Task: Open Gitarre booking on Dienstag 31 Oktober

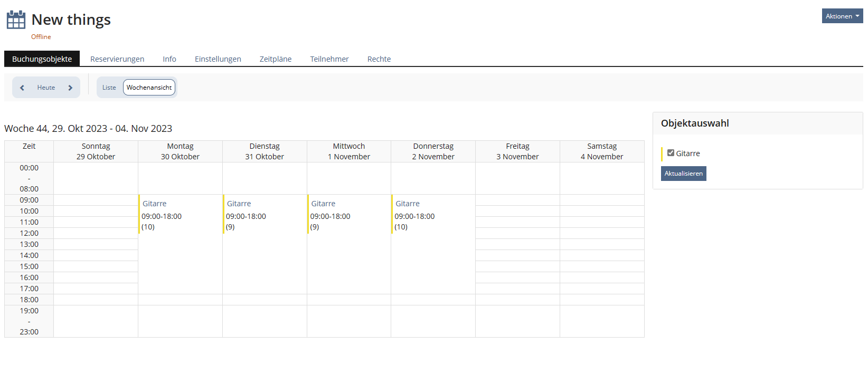Action: pos(239,204)
